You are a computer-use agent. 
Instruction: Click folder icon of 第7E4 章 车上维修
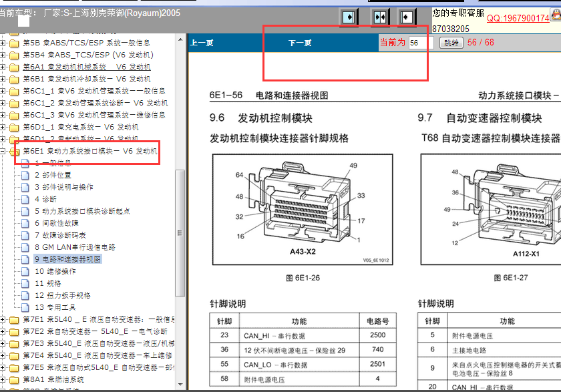coord(14,355)
